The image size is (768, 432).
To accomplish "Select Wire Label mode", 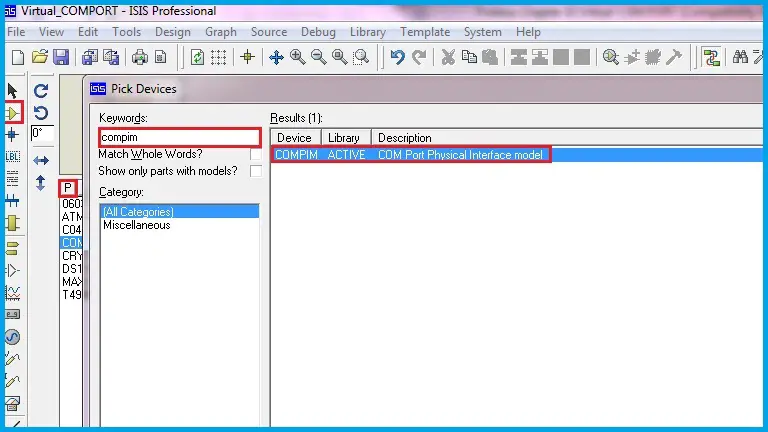I will 12,157.
